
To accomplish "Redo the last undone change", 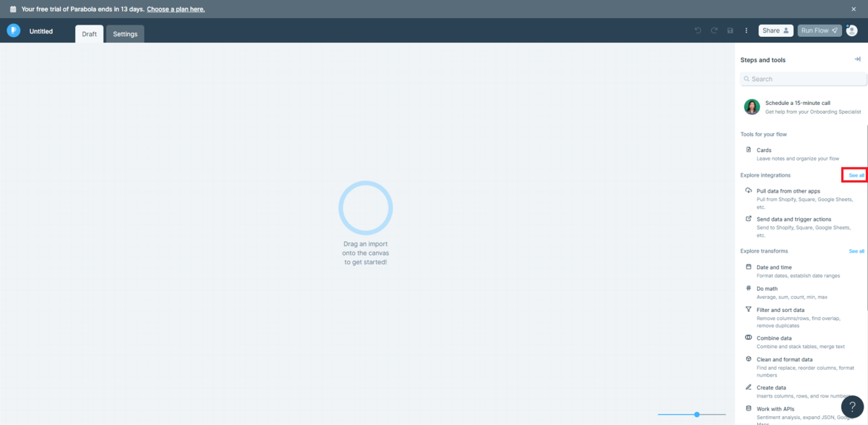I will tap(714, 30).
